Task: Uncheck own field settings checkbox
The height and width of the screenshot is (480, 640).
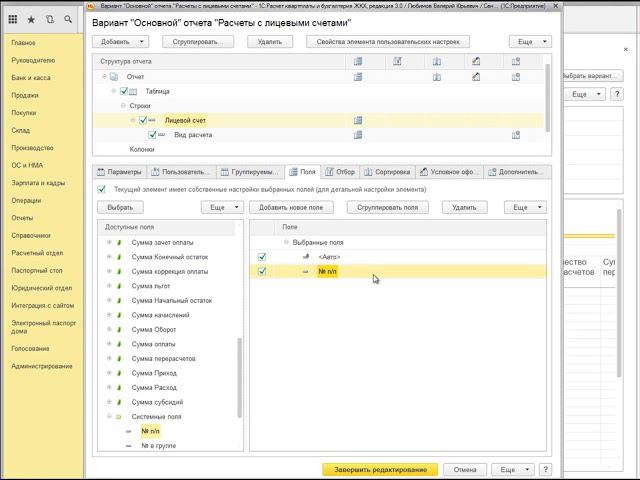Action: 102,189
